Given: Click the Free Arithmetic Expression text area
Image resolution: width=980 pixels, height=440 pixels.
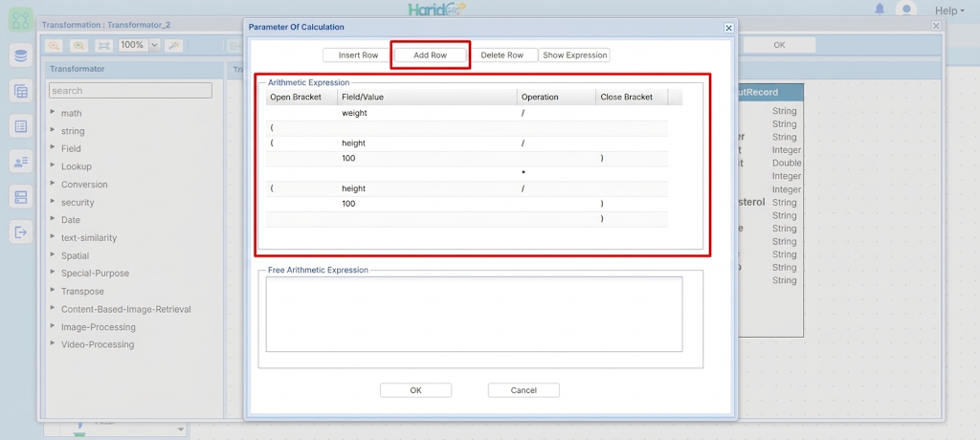Looking at the screenshot, I should click(x=474, y=315).
